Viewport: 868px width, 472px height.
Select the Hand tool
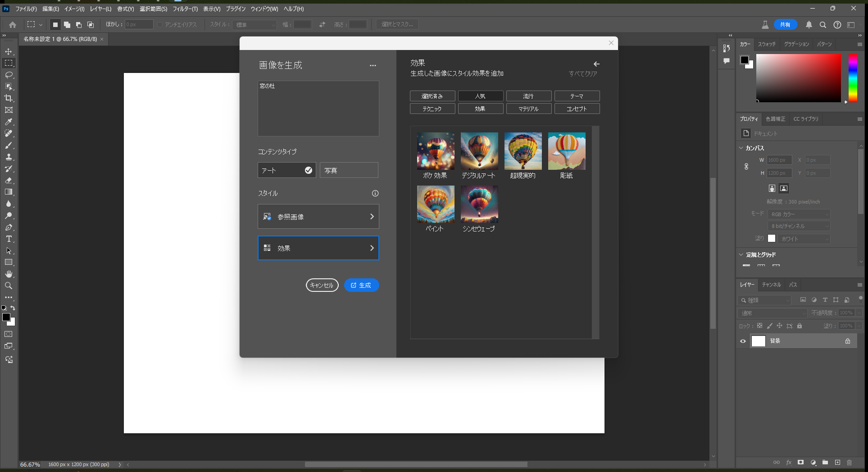9,274
